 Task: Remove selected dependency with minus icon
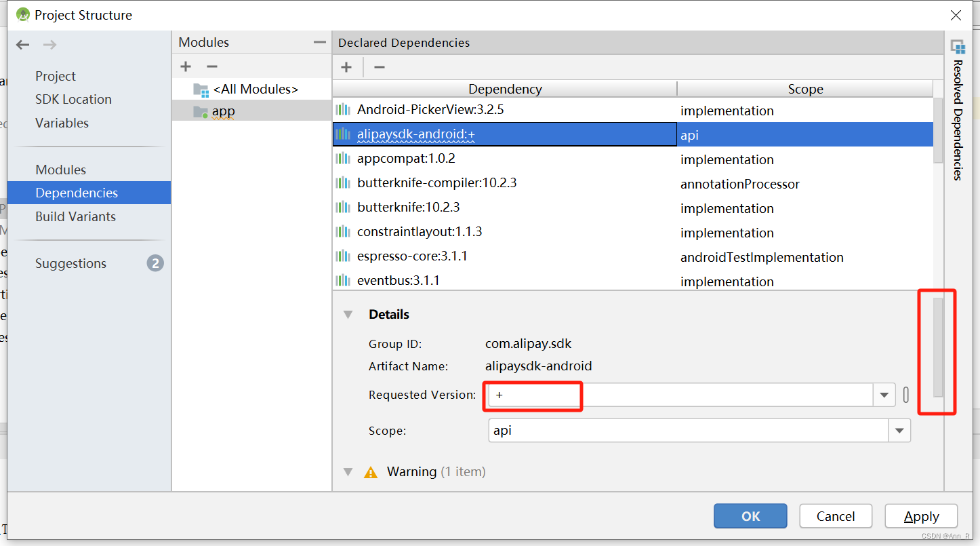tap(380, 66)
